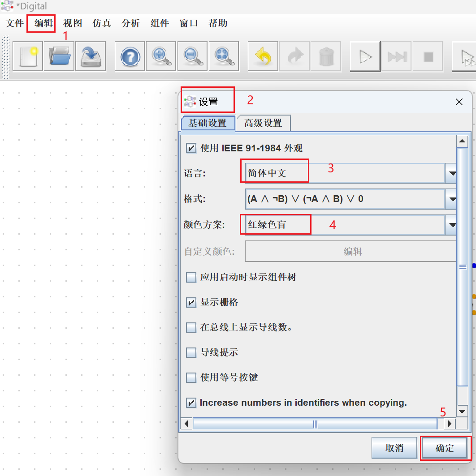
Task: Click the 取消 button
Action: [x=394, y=448]
